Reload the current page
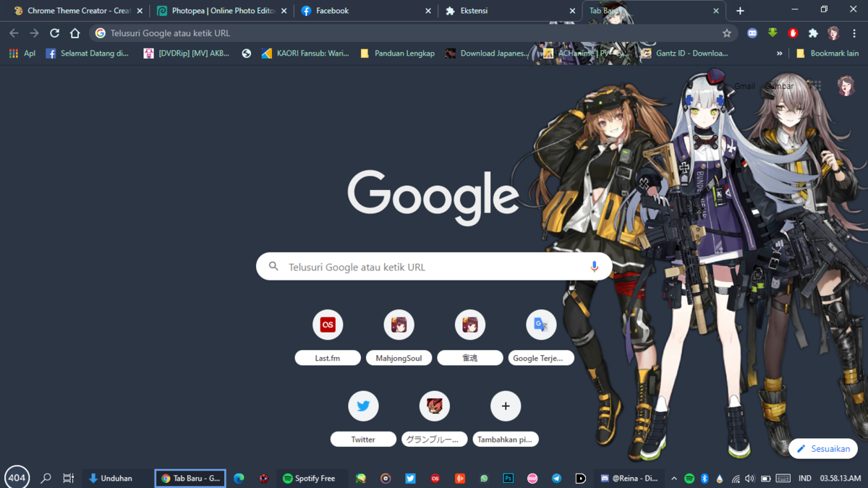This screenshot has height=488, width=868. tap(54, 33)
